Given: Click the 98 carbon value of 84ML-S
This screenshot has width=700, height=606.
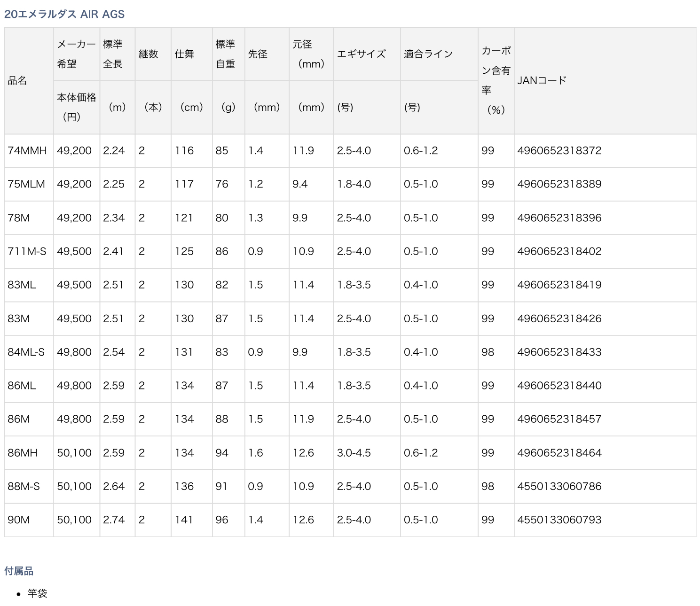Looking at the screenshot, I should pos(488,352).
